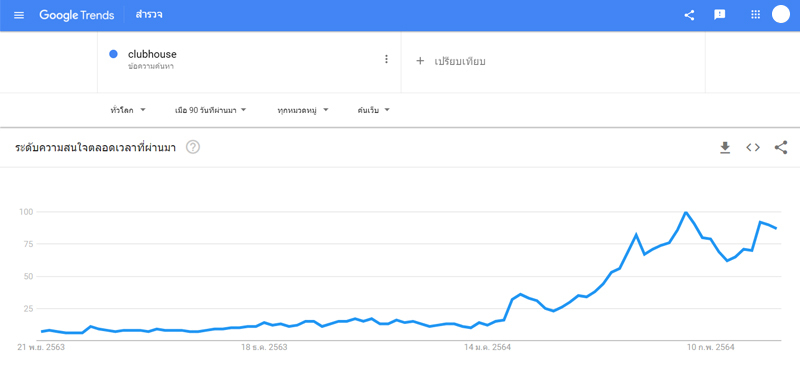Expand the web search type dropdown
The image size is (800, 384).
373,110
